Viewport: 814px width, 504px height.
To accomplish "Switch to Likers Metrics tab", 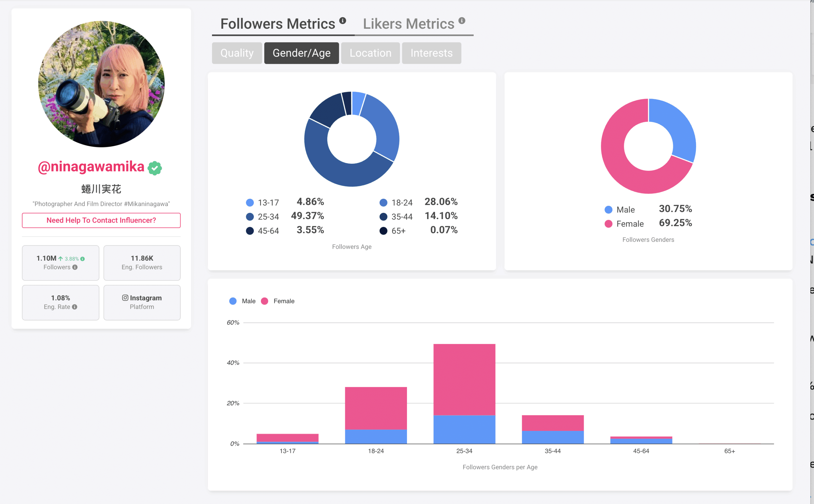I will (x=408, y=24).
